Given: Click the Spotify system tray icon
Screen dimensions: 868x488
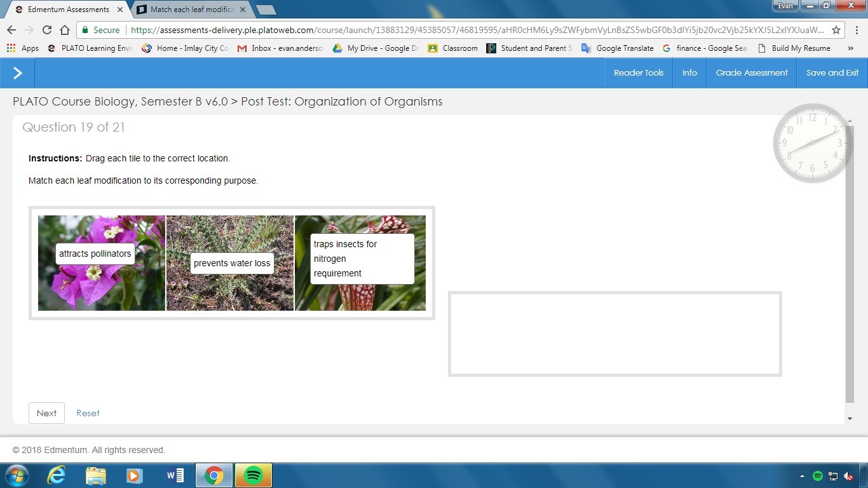Looking at the screenshot, I should point(818,476).
